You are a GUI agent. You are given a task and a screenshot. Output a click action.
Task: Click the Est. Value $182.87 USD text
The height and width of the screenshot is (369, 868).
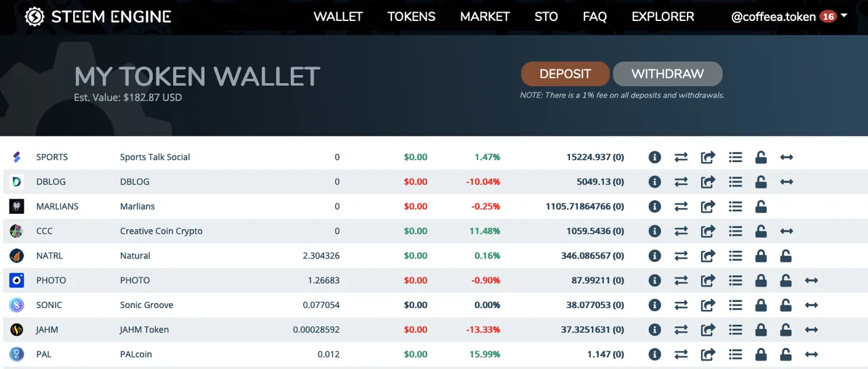pyautogui.click(x=128, y=98)
